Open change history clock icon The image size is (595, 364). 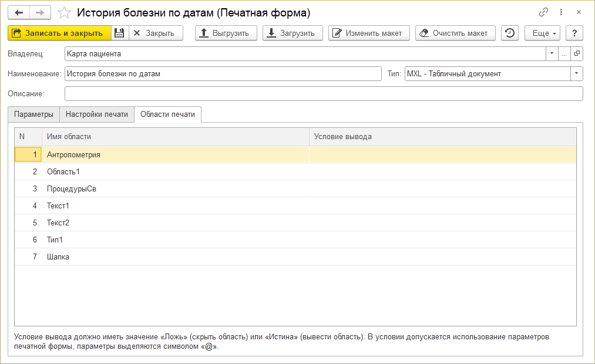[x=510, y=33]
